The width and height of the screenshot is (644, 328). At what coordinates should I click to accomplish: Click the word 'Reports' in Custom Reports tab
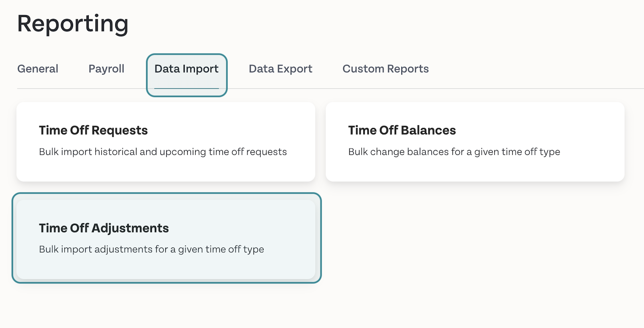pyautogui.click(x=408, y=69)
